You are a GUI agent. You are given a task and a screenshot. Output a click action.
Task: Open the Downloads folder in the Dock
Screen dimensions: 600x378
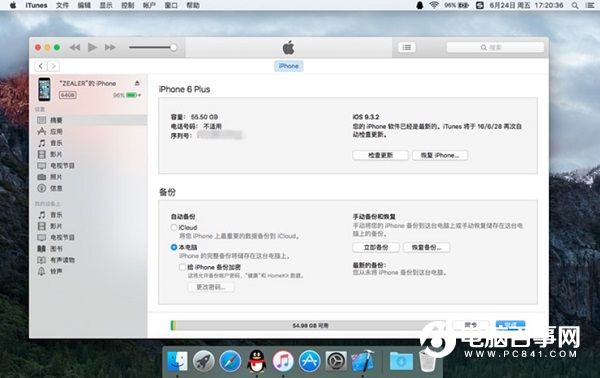point(401,361)
